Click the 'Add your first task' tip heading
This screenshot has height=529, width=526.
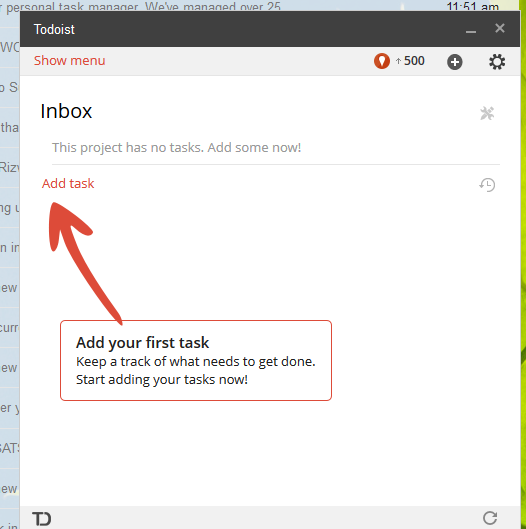142,343
